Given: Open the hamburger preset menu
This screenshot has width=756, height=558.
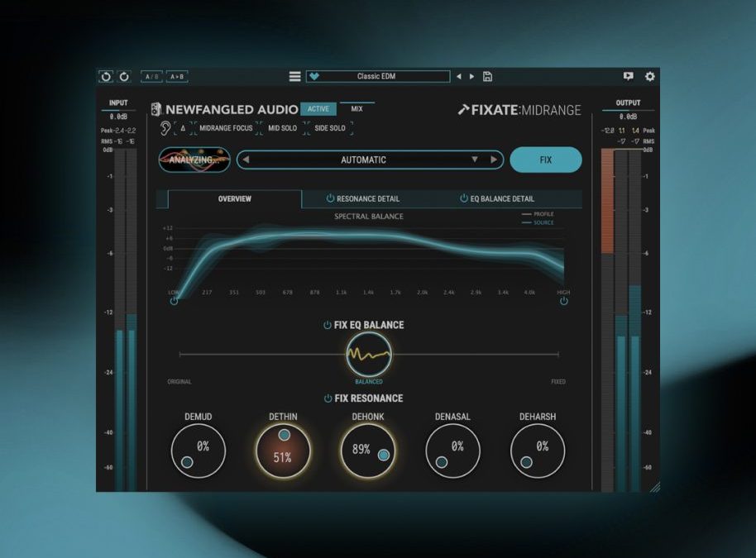Looking at the screenshot, I should pos(294,77).
